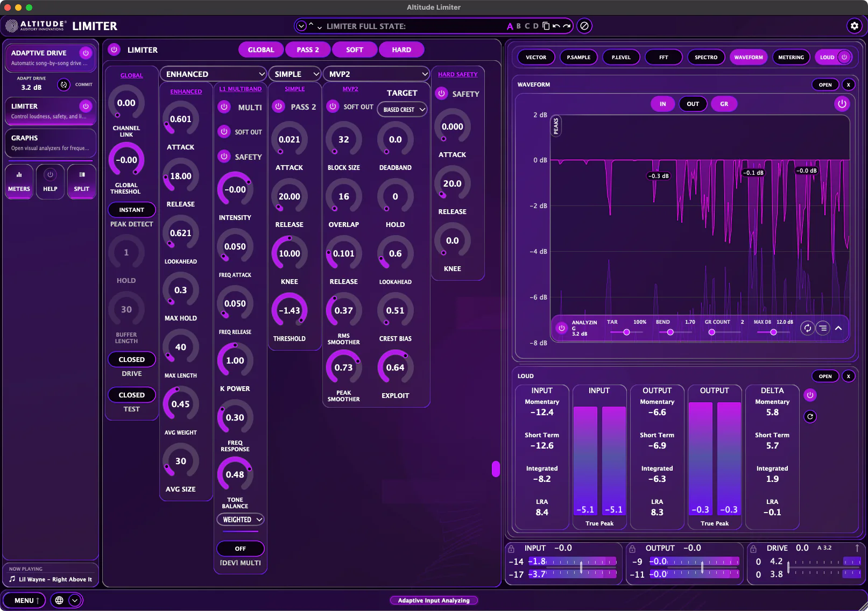
Task: Open the Biased Crest target dropdown
Action: (403, 109)
